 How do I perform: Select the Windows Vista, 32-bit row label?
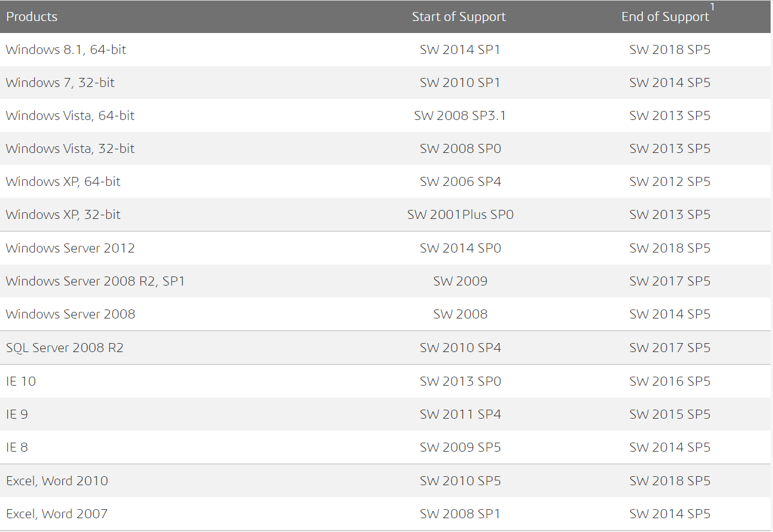[x=70, y=149]
